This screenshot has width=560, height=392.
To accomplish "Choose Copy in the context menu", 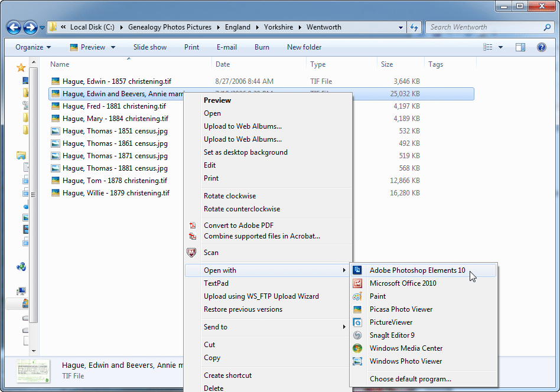I will (212, 358).
